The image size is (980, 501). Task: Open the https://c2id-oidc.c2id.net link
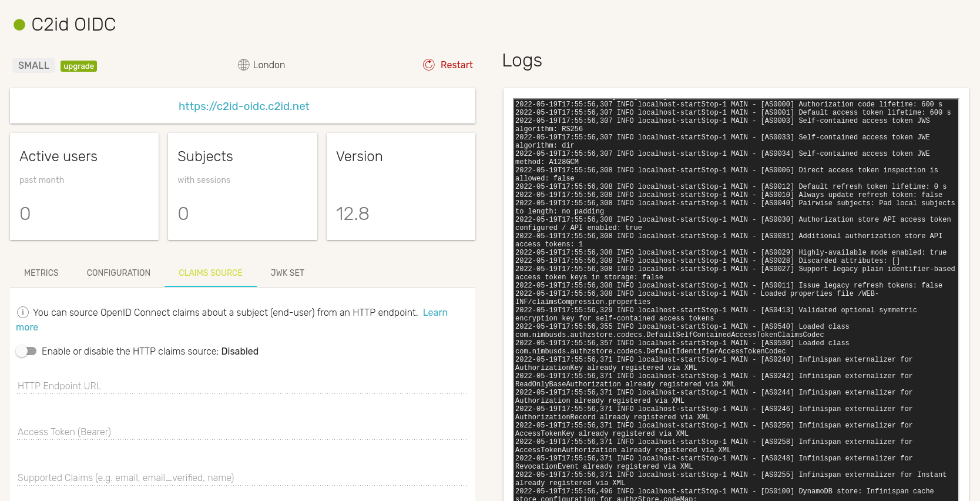click(x=244, y=106)
